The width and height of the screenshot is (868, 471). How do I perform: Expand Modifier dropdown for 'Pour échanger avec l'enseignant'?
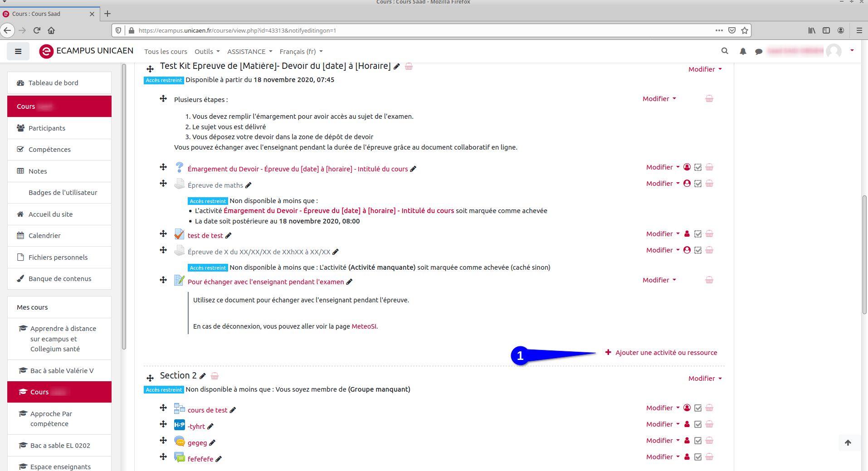659,280
